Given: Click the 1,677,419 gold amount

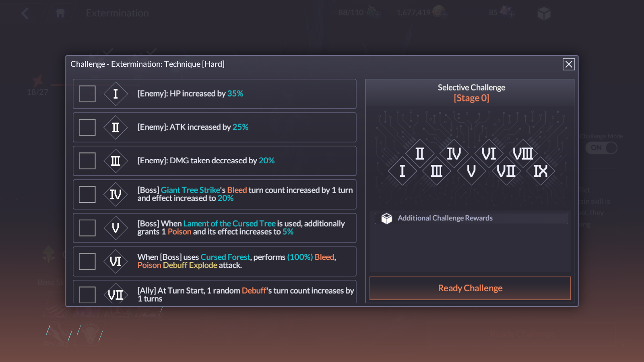Looking at the screenshot, I should pyautogui.click(x=413, y=13).
